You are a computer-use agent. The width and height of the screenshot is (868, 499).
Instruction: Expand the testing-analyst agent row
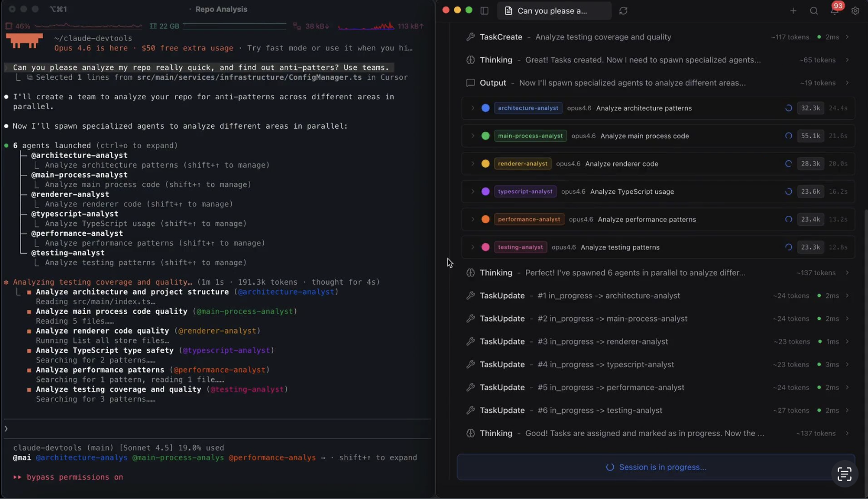(472, 247)
